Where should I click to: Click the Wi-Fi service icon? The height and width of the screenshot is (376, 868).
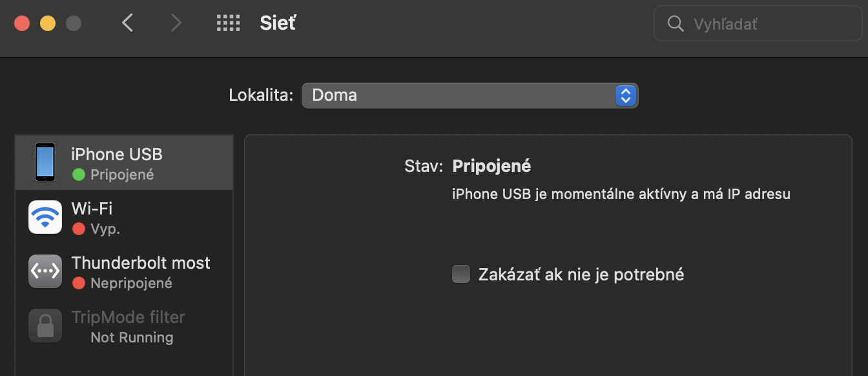(45, 217)
